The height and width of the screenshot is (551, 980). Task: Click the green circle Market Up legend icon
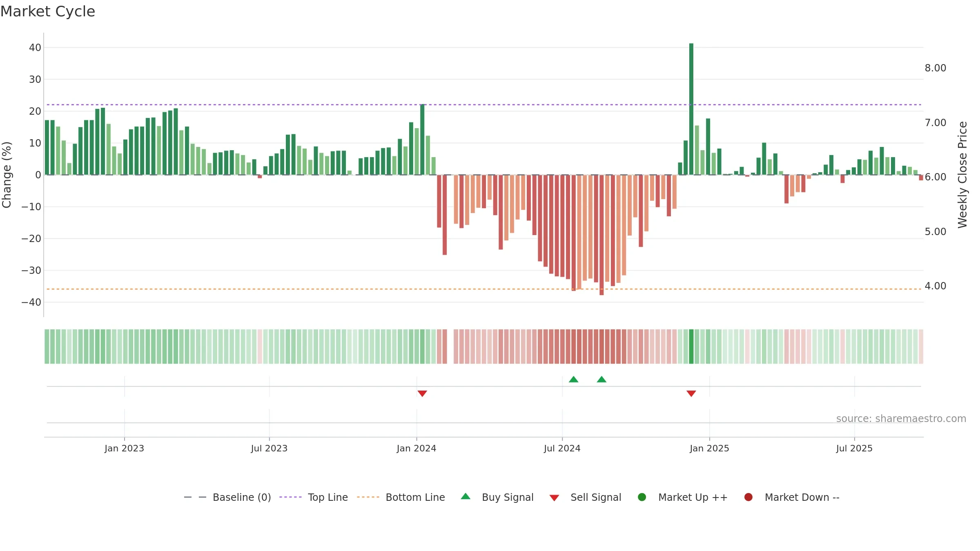(x=642, y=497)
